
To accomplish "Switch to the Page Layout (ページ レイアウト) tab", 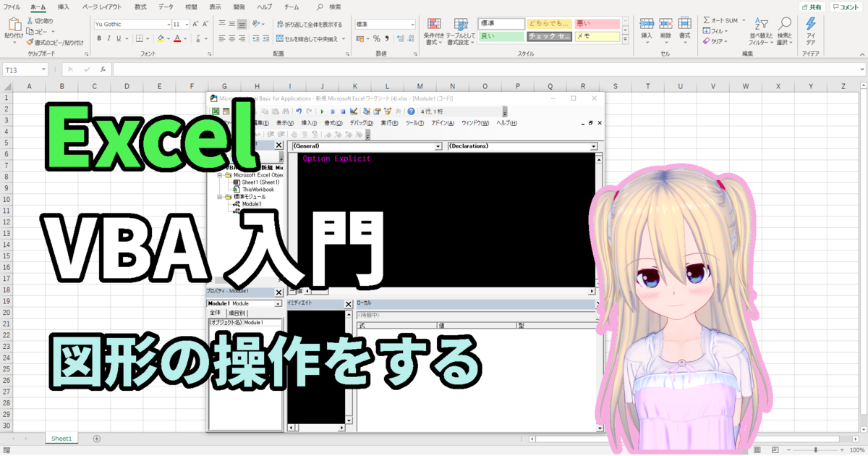I will coord(102,7).
